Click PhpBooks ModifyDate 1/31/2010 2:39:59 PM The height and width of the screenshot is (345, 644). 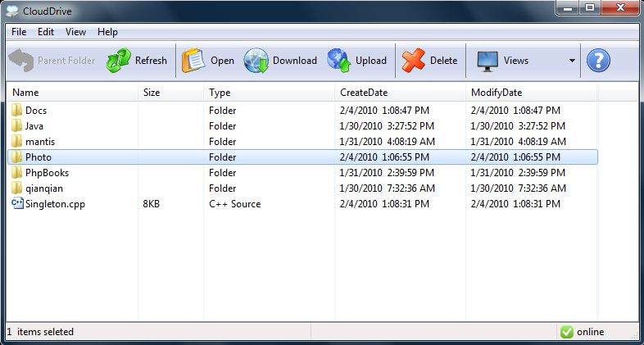click(518, 173)
